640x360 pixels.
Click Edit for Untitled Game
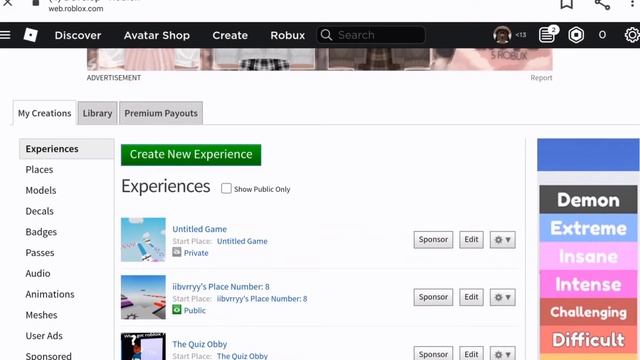(471, 240)
